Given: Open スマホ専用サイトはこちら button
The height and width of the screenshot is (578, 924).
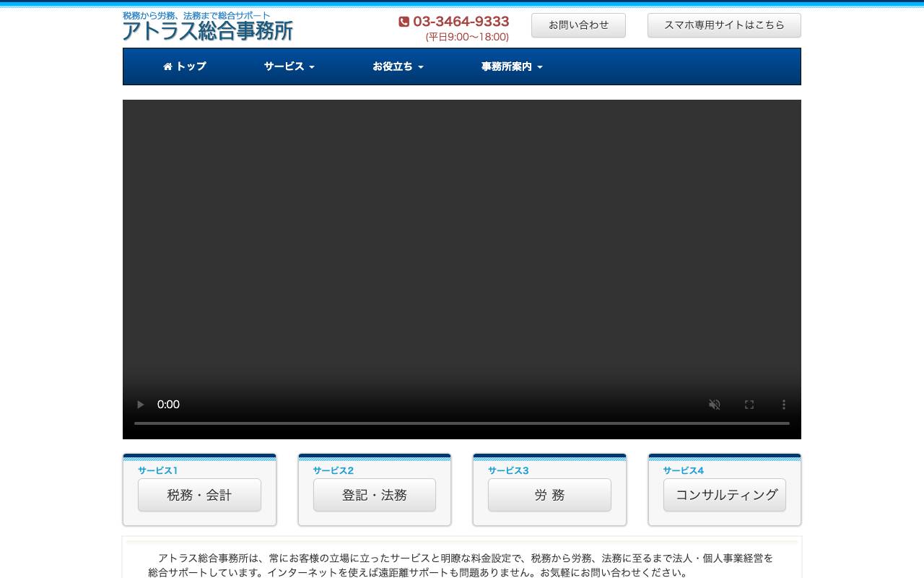Looking at the screenshot, I should 724,25.
